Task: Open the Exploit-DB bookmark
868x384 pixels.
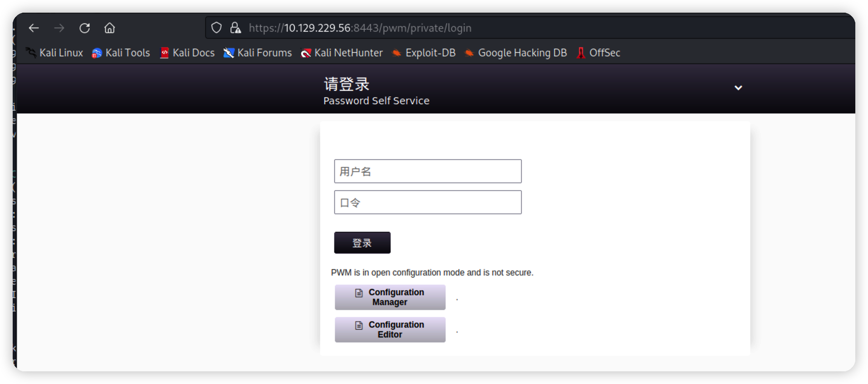Action: [x=424, y=53]
